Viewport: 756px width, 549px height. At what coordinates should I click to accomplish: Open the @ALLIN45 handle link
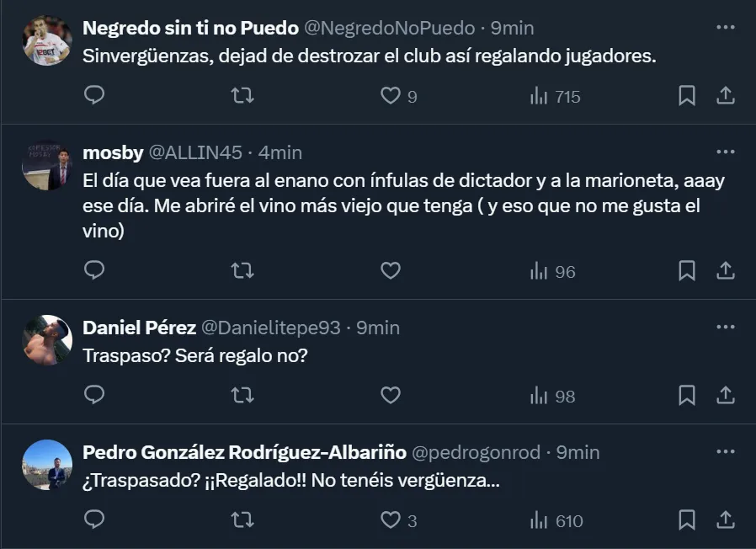point(195,152)
